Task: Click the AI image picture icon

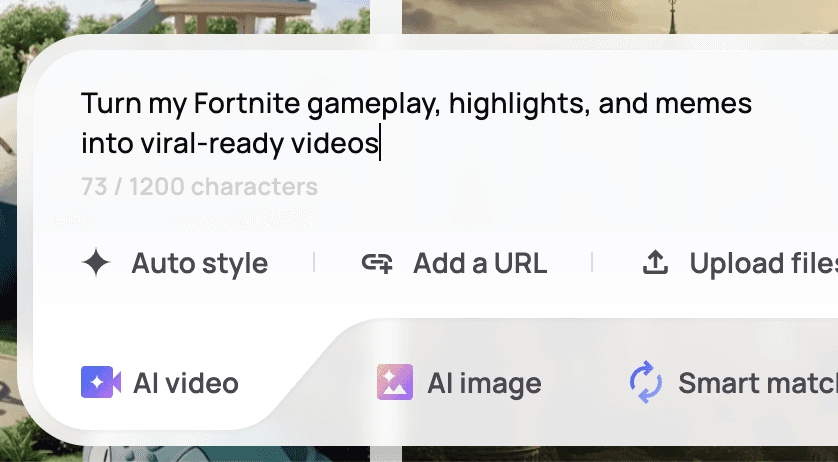Action: point(395,382)
